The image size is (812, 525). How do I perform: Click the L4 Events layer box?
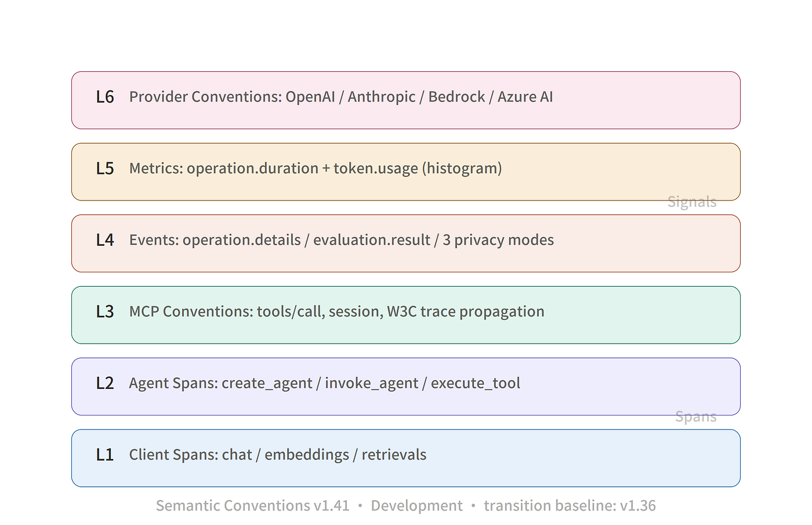tap(406, 243)
